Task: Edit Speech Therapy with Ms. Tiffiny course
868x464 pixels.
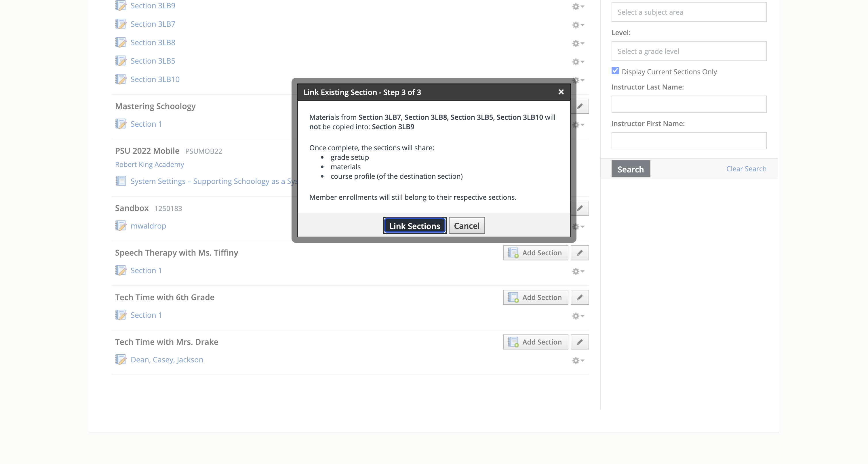Action: coord(580,253)
